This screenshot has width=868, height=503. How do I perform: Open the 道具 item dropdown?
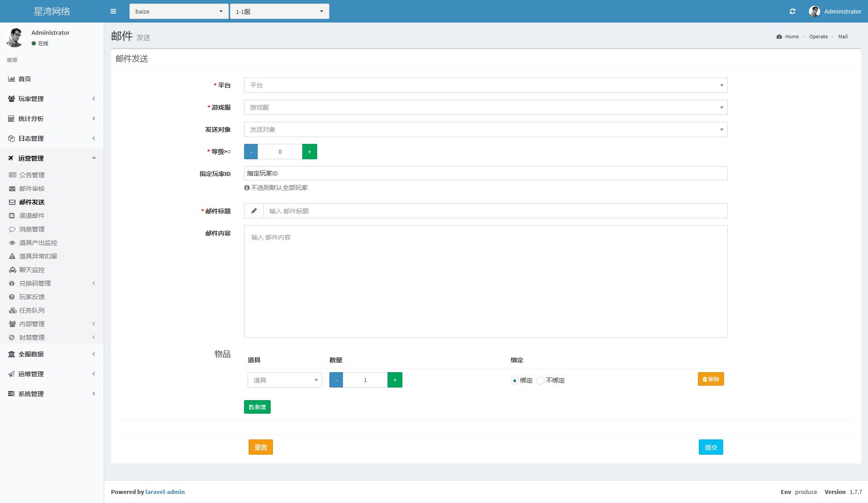coord(285,380)
